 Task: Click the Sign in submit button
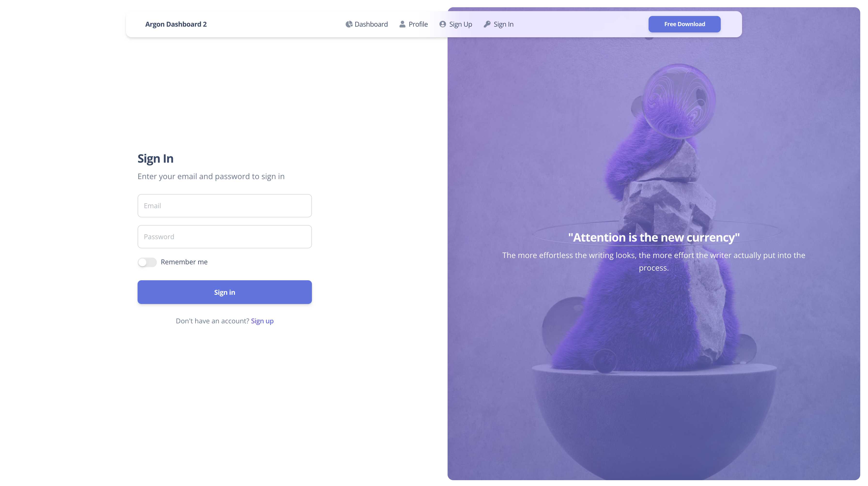coord(224,292)
